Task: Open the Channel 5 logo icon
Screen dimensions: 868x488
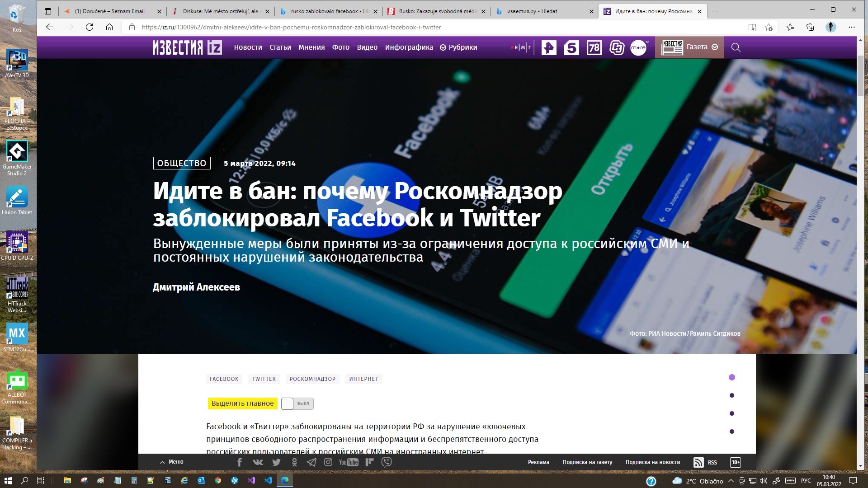Action: coord(571,47)
